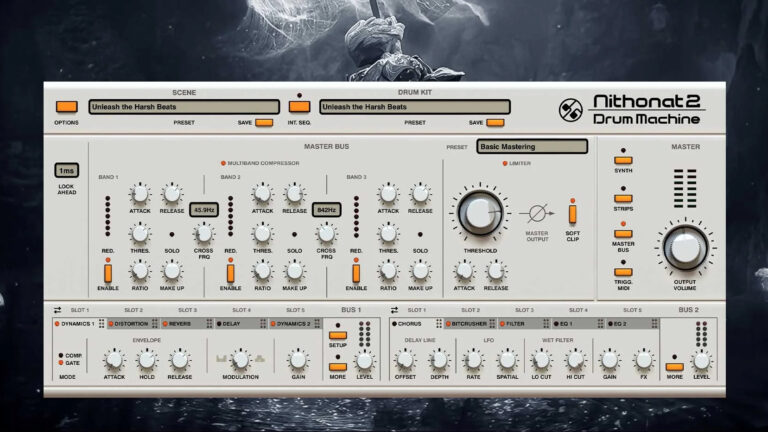The width and height of the screenshot is (768, 432).
Task: Click the Limiter Release knob
Action: (496, 271)
